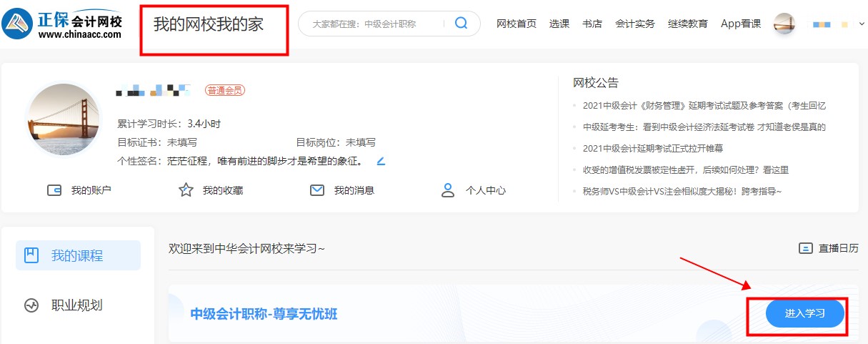Click the www.chinaacc.com site address
The image size is (868, 344).
[79, 34]
